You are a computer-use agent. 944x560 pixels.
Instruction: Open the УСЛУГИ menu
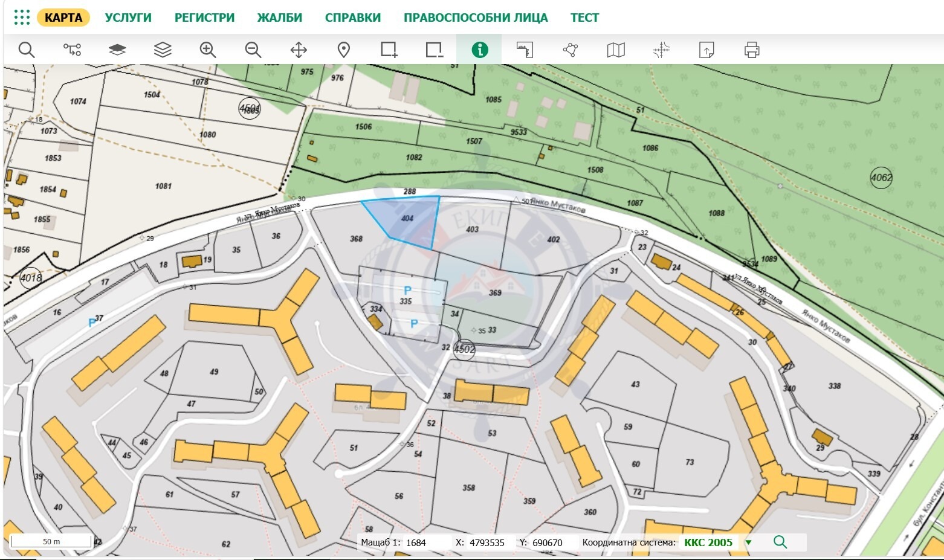pos(128,18)
